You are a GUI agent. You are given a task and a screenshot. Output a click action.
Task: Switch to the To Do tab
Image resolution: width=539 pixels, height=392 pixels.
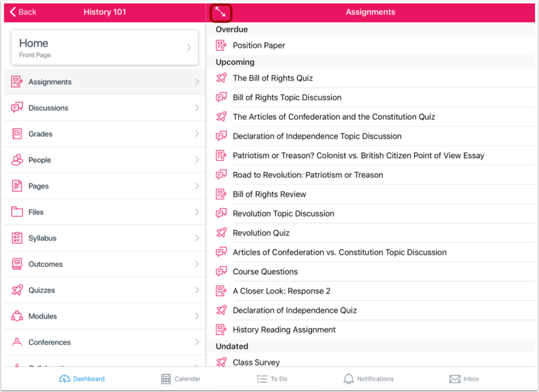(272, 379)
